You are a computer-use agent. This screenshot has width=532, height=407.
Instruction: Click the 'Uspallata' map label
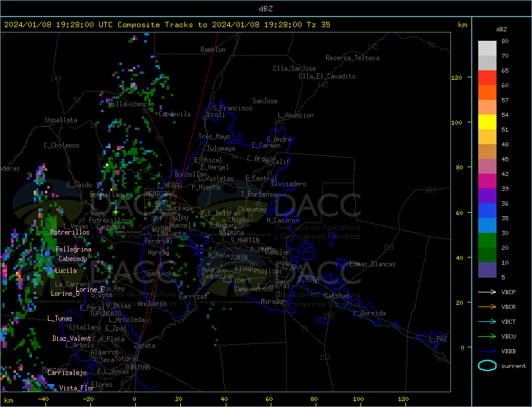coord(61,120)
